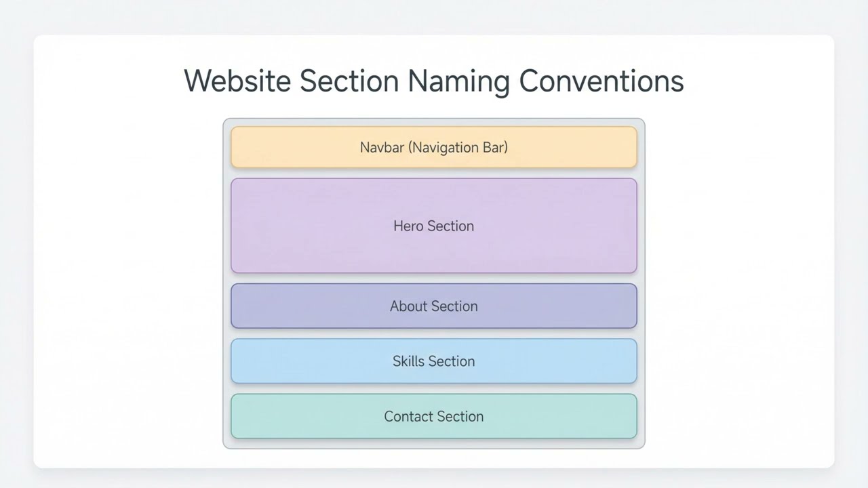Click the "Skills" word in the blue block
Viewport: 868px width, 488px height.
coord(408,361)
